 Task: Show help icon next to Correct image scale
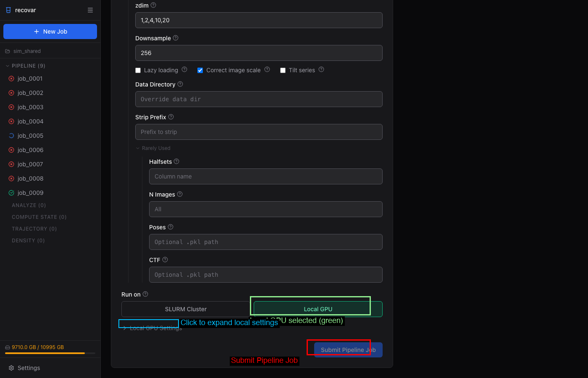267,69
